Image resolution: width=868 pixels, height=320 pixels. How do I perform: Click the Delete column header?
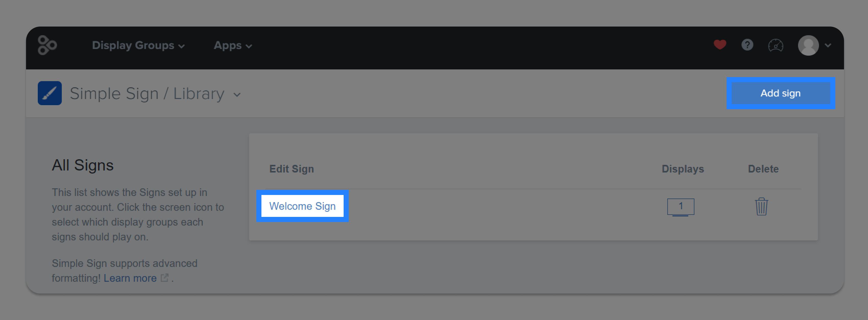pyautogui.click(x=763, y=169)
